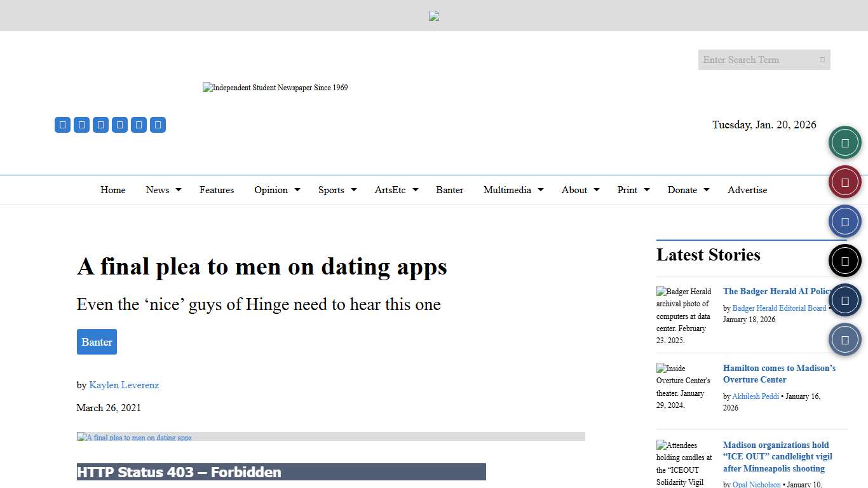Open the Multimedia dropdown in the navbar

point(508,189)
